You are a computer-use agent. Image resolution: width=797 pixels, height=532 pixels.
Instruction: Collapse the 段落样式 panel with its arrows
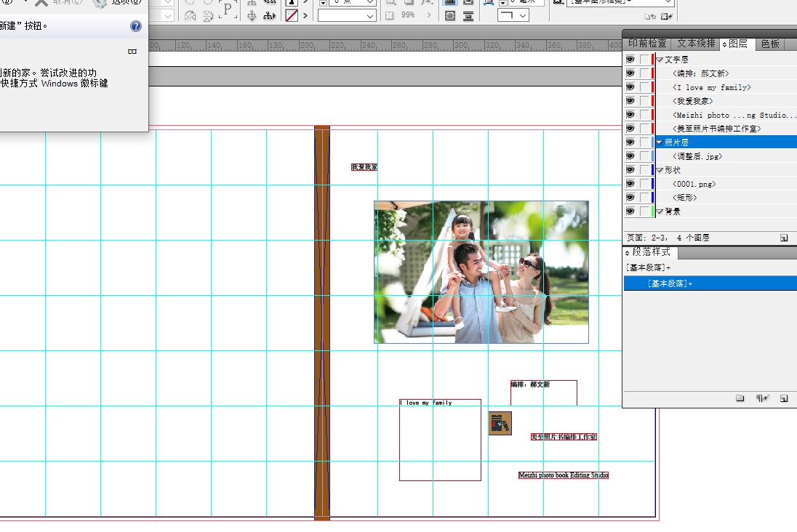pos(628,252)
